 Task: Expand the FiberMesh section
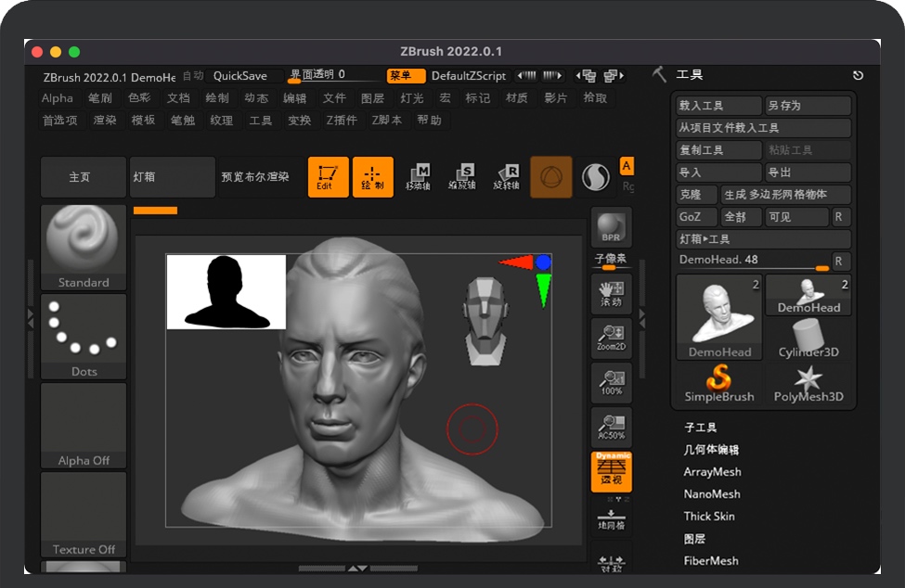coord(711,561)
